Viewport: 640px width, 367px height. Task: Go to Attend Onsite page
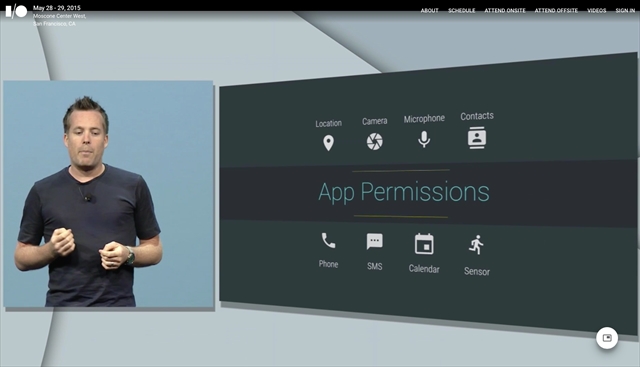point(505,11)
